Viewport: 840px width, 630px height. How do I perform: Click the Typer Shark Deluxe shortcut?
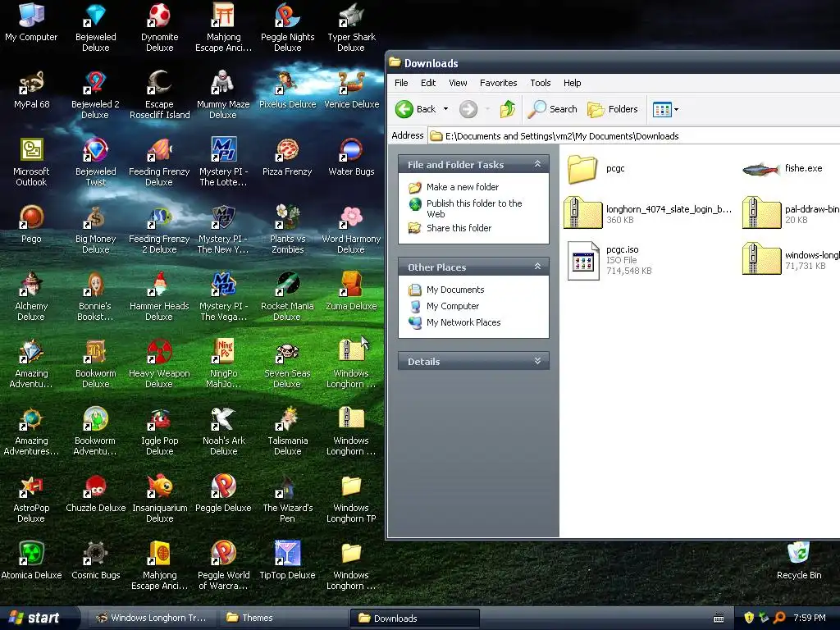coord(351,27)
